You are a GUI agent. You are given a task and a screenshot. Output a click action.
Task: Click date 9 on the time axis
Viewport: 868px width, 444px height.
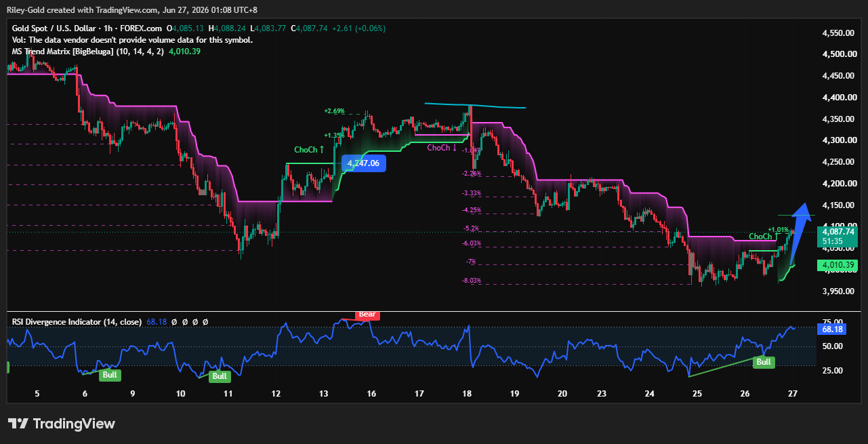click(133, 394)
